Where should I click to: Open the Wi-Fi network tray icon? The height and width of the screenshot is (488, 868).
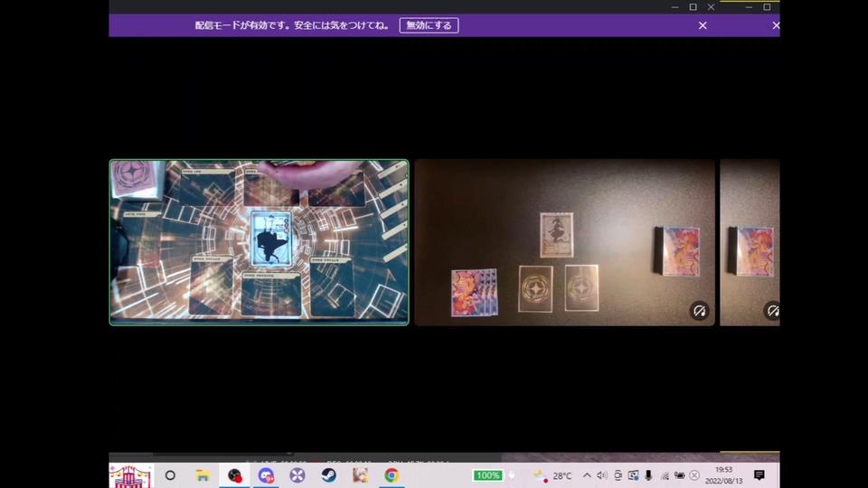click(x=665, y=475)
